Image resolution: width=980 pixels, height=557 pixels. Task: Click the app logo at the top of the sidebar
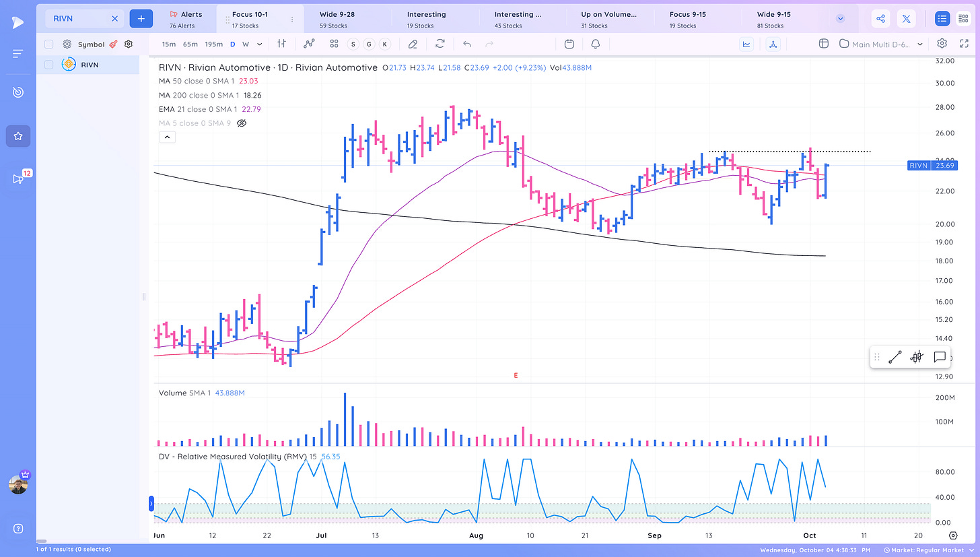pos(18,22)
